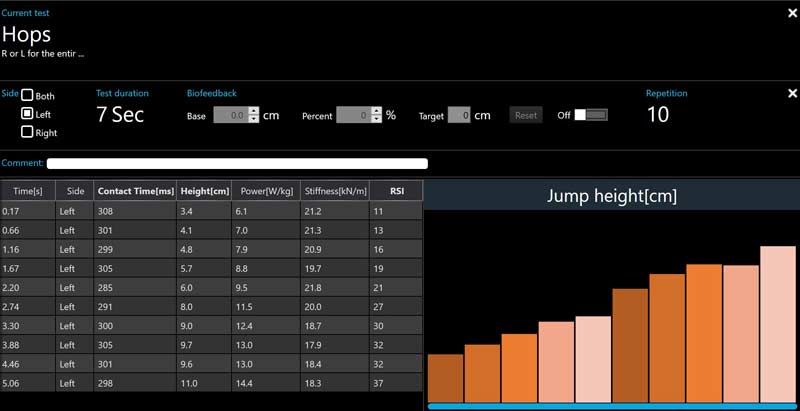The image size is (800, 411).
Task: Select the contact time cell 308
Action: (x=135, y=211)
